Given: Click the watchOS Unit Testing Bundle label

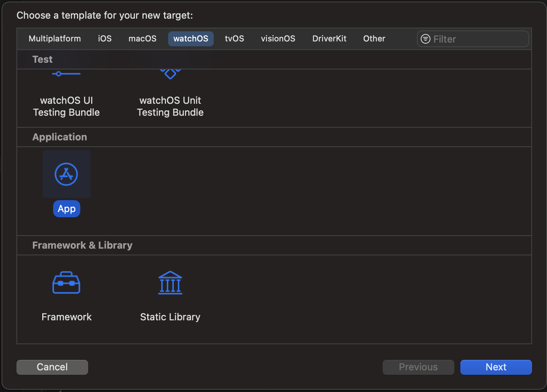Looking at the screenshot, I should 170,106.
